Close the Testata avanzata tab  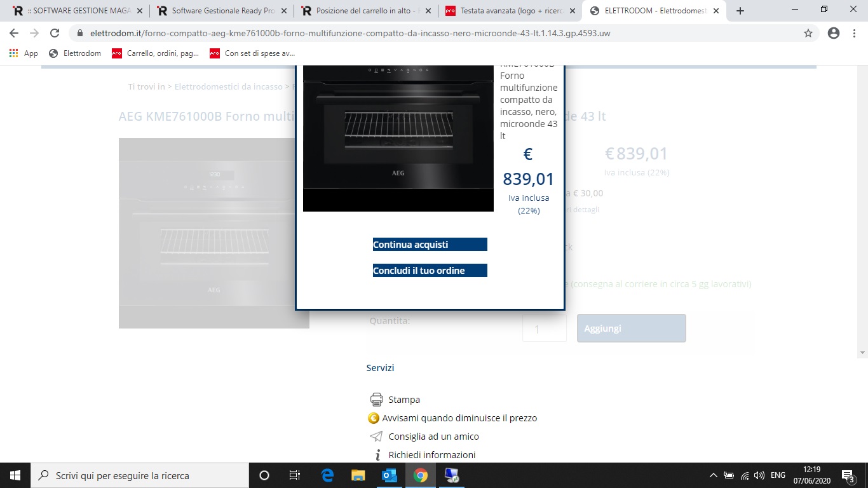[573, 11]
